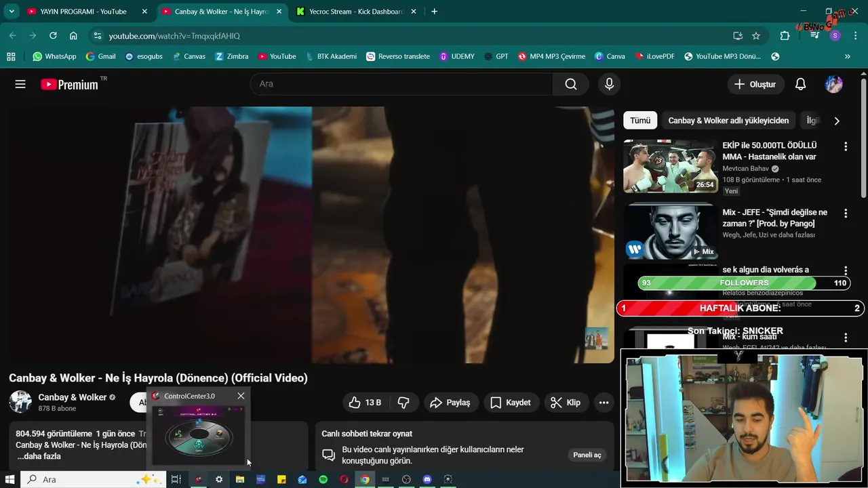This screenshot has width=868, height=488.
Task: Click the Paylaş share button
Action: click(451, 403)
